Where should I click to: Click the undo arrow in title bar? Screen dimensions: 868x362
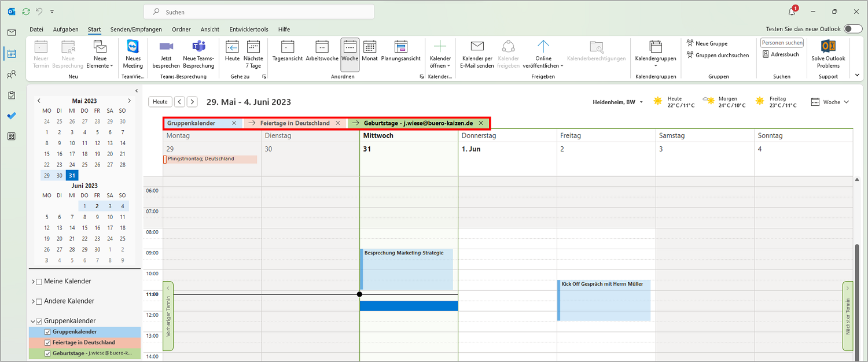pos(39,12)
